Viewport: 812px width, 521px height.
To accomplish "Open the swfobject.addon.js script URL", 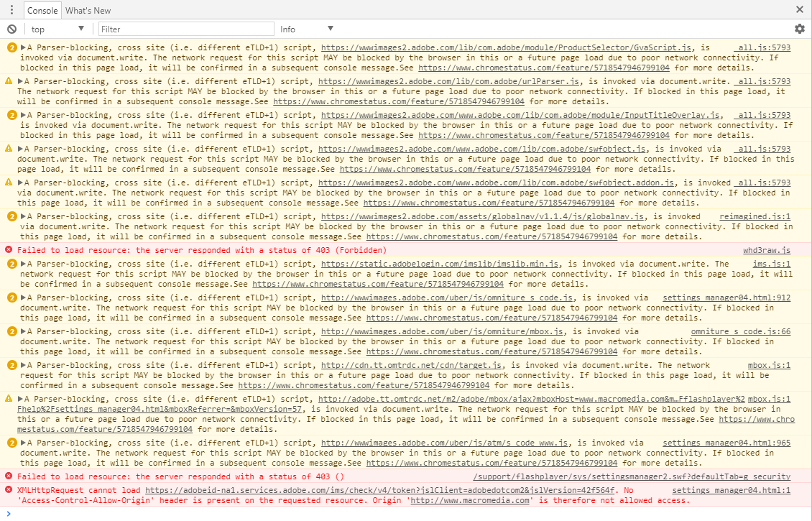I will click(496, 183).
